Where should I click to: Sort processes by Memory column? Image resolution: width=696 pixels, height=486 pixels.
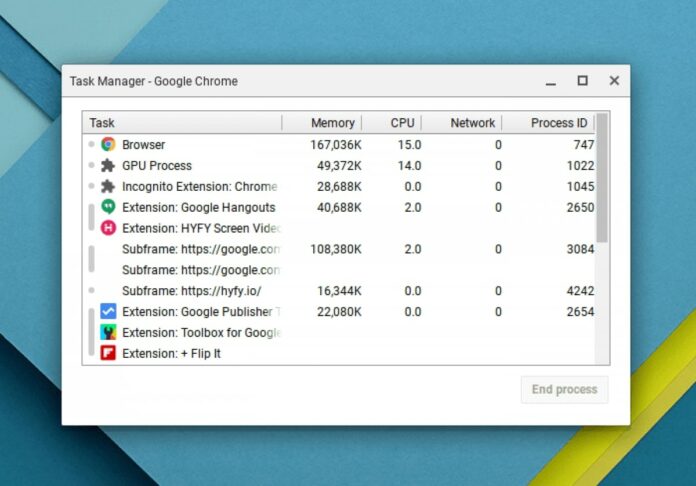click(x=332, y=123)
